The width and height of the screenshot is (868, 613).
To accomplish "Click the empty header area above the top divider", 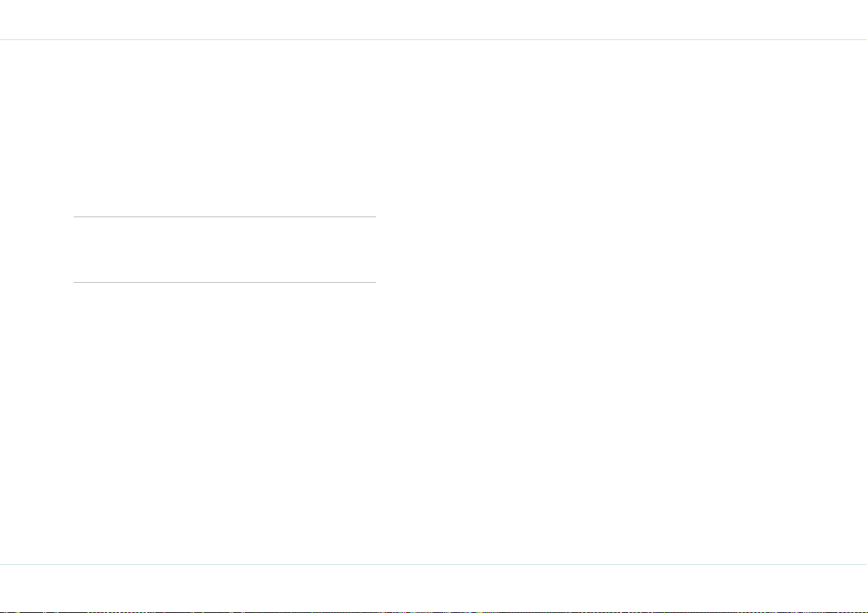I will (434, 20).
